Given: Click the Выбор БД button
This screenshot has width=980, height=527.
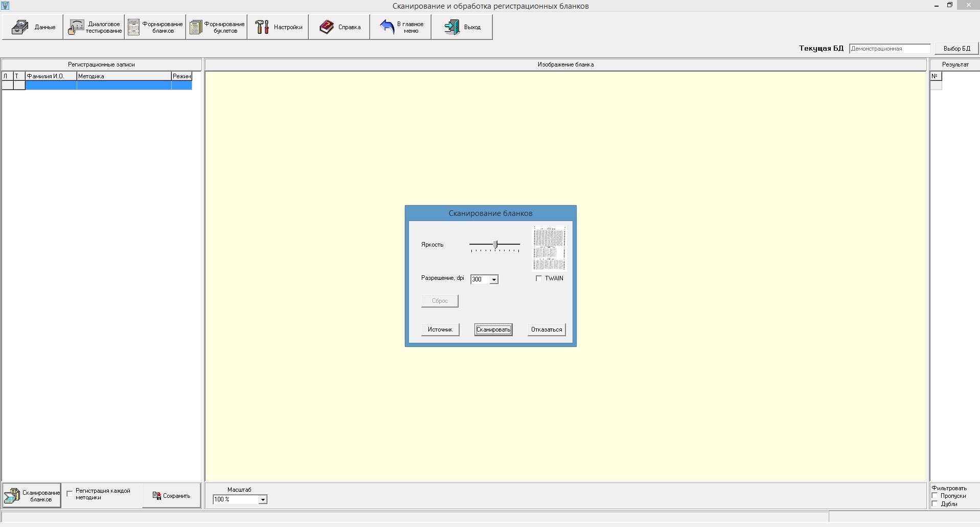Looking at the screenshot, I should coord(956,49).
